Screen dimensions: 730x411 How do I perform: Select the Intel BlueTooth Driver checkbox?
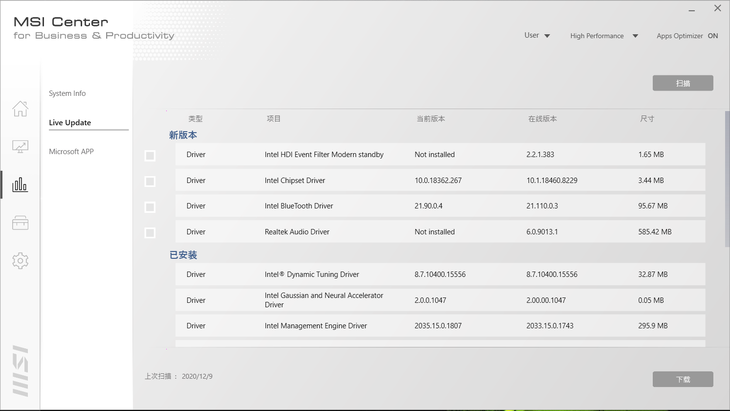pos(150,207)
